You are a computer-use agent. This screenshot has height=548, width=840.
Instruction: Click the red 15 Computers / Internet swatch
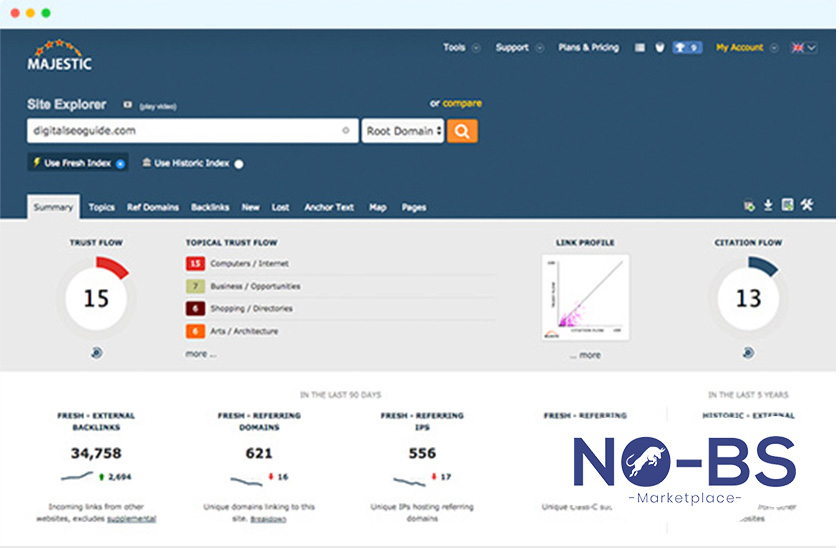coord(195,264)
